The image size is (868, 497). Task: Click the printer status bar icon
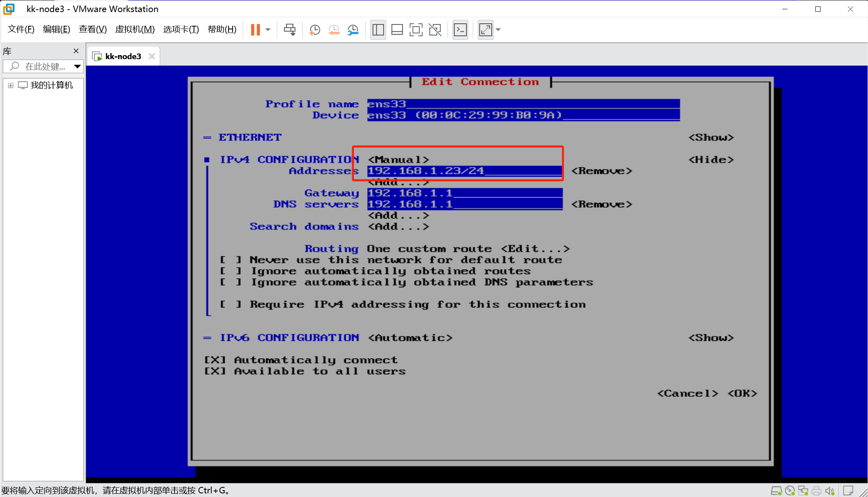point(816,491)
